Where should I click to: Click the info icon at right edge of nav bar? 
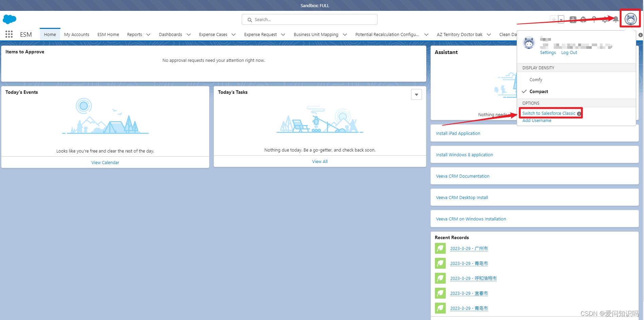[x=640, y=35]
